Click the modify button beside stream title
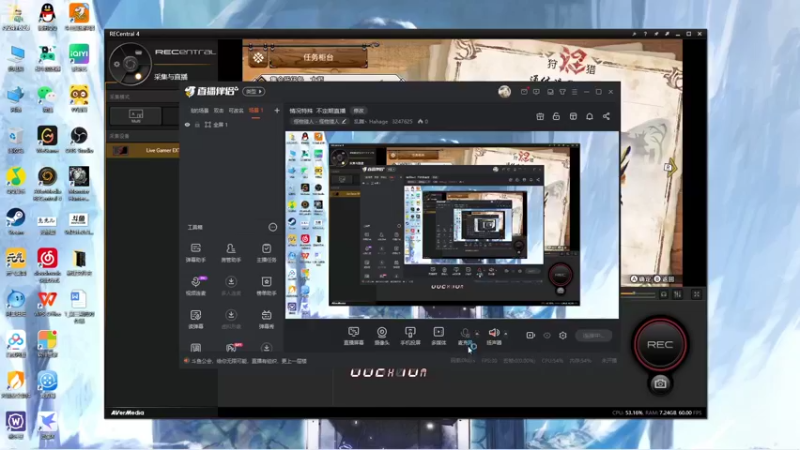Screen dimensions: 800x450 [x=359, y=110]
